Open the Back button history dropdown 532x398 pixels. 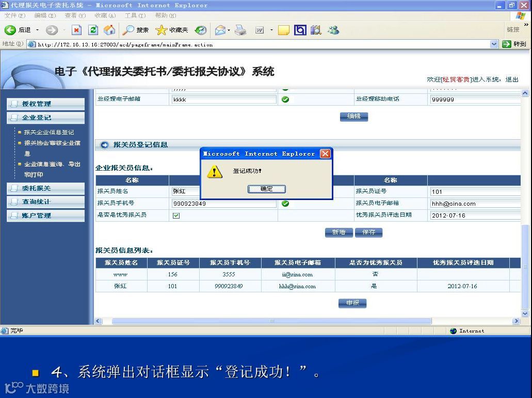tap(37, 30)
